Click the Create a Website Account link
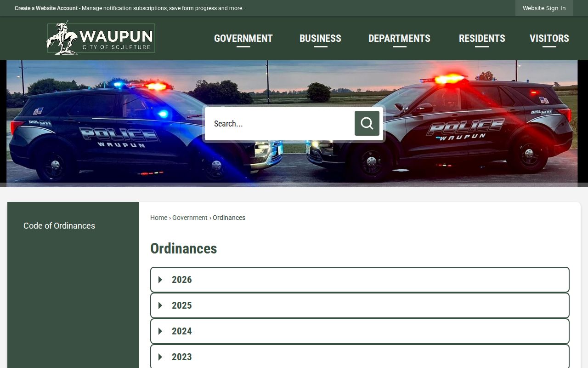 click(46, 8)
